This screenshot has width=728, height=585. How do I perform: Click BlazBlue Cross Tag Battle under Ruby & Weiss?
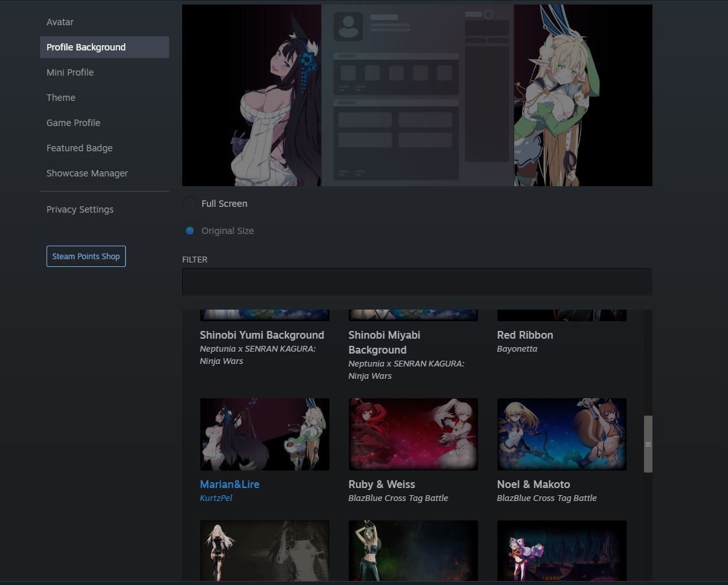click(398, 498)
